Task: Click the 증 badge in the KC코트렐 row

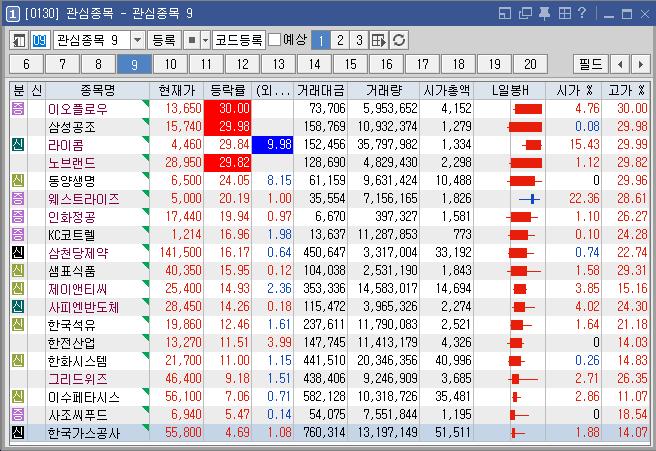Action: 18,235
